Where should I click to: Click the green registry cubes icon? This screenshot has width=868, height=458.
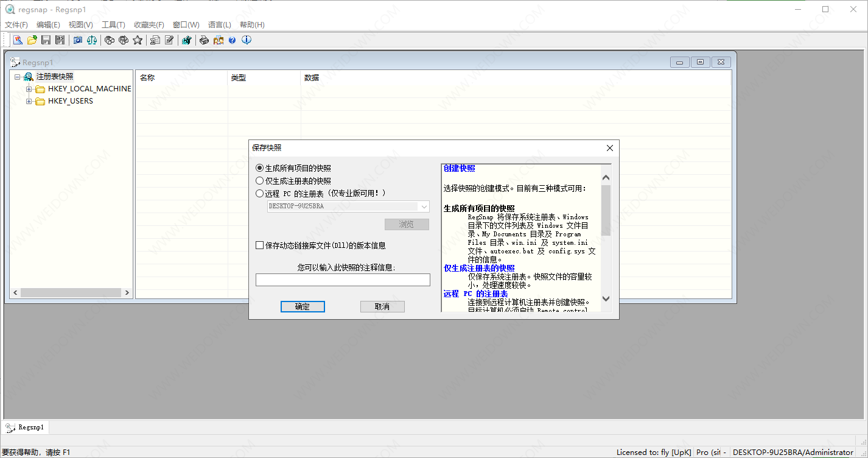(187, 40)
